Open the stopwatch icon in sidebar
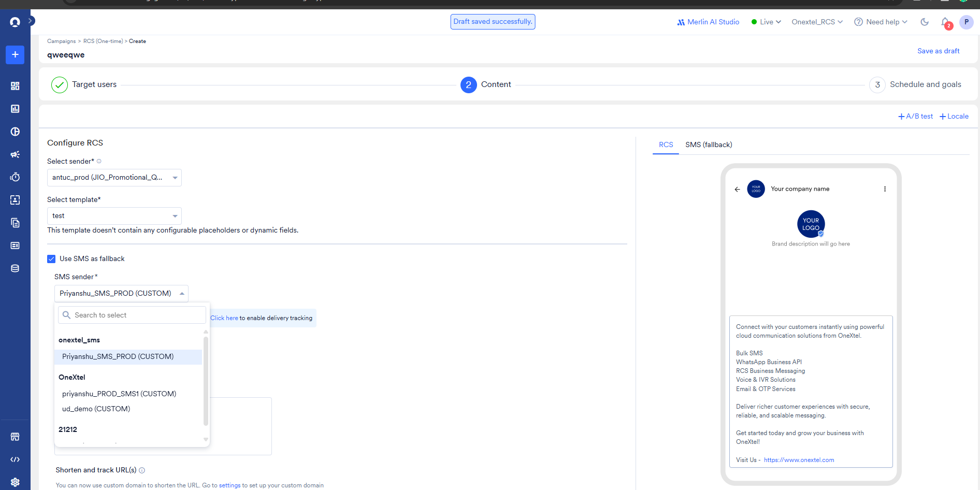980x490 pixels. click(x=15, y=177)
